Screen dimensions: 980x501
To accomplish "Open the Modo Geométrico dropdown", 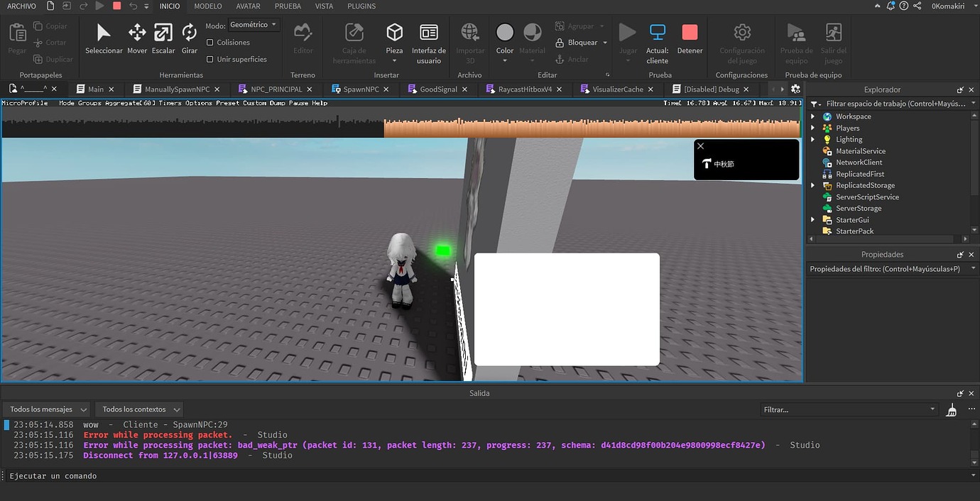I will (x=254, y=25).
